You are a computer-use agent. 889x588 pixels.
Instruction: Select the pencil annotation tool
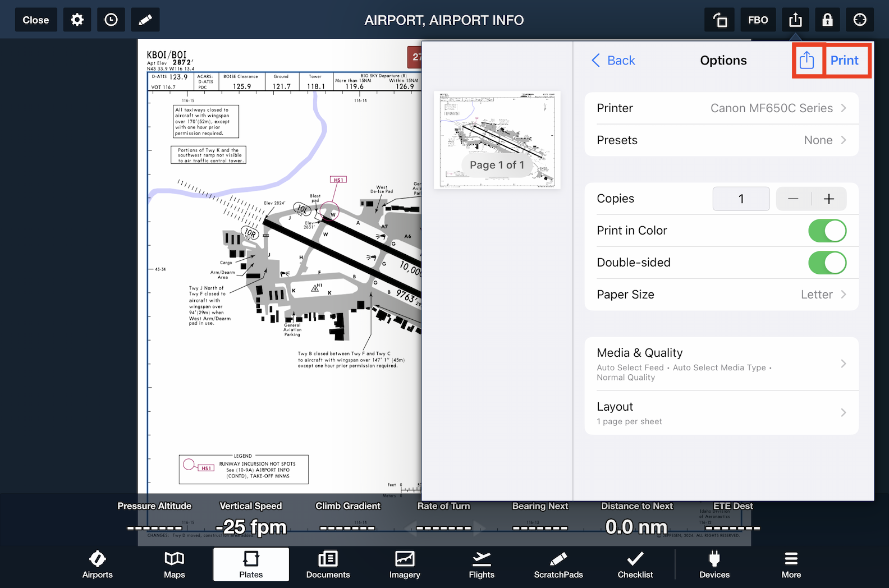[x=145, y=20]
